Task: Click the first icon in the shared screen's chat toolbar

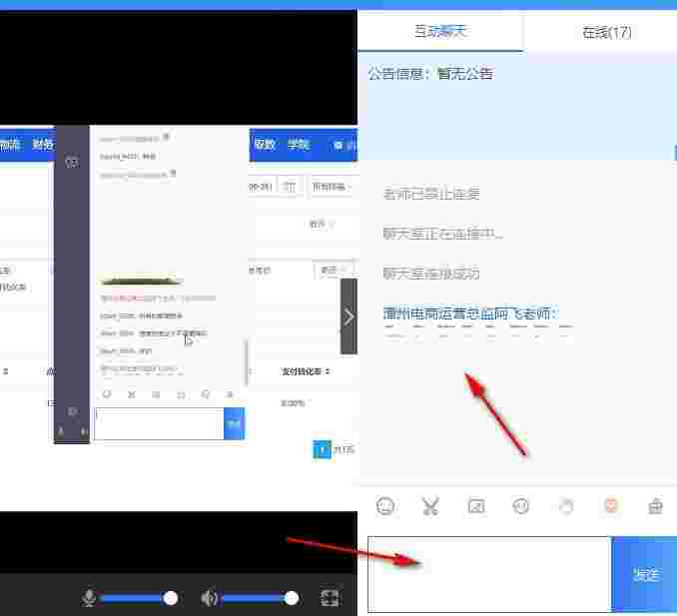Action: click(107, 394)
